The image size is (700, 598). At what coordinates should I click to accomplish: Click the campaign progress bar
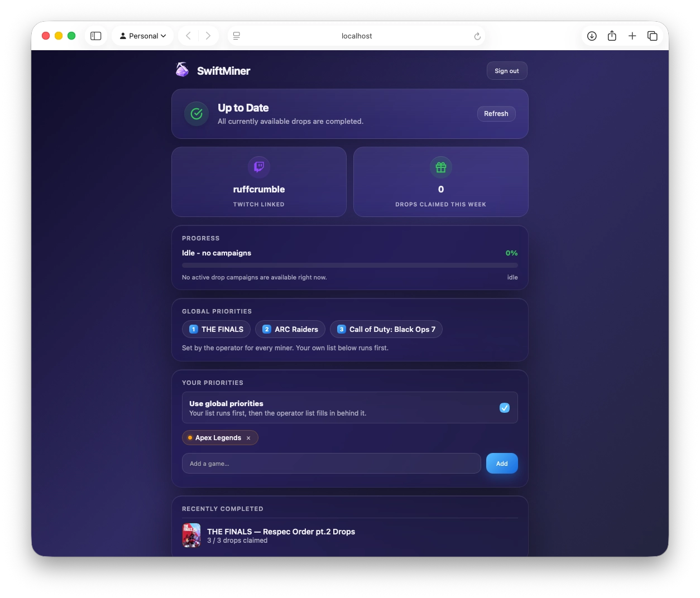350,265
